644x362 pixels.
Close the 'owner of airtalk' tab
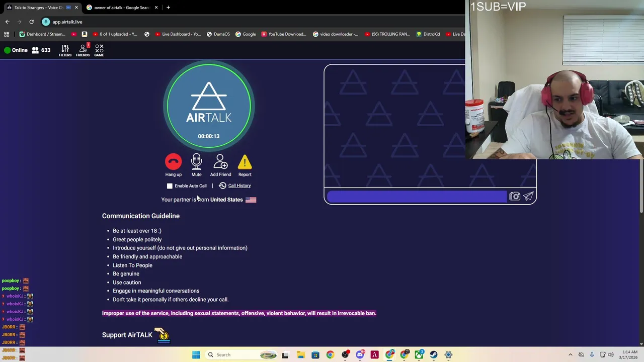(x=156, y=8)
